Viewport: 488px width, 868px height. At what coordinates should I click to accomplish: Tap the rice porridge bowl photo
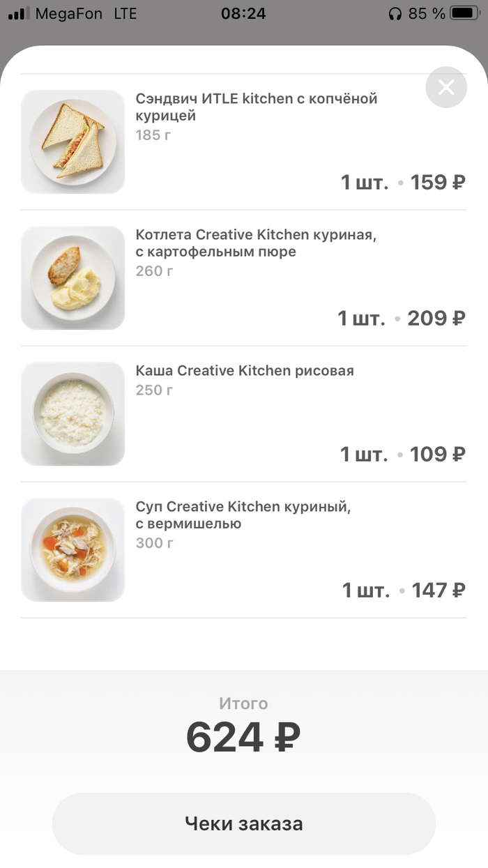point(73,413)
